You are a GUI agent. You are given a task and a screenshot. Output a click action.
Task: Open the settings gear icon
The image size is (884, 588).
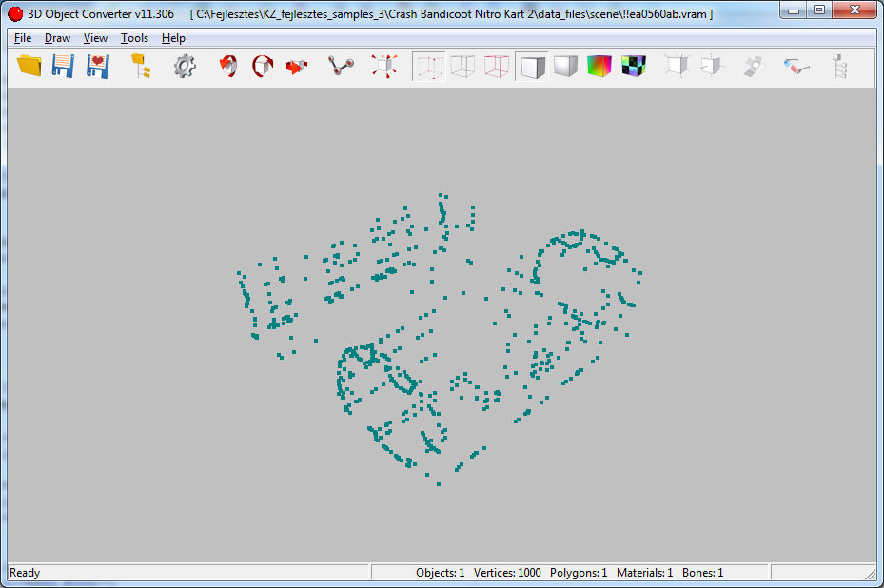(x=185, y=66)
